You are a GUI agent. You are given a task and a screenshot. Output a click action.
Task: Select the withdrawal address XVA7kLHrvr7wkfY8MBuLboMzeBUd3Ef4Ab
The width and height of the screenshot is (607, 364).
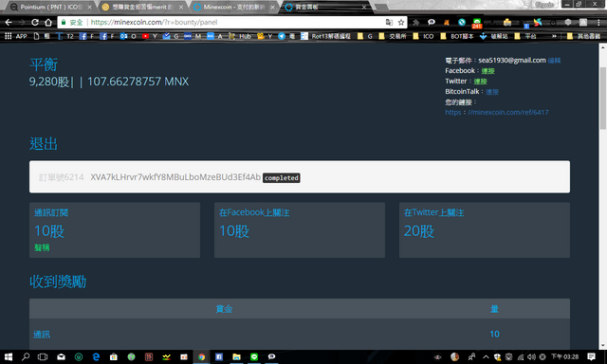pos(175,177)
